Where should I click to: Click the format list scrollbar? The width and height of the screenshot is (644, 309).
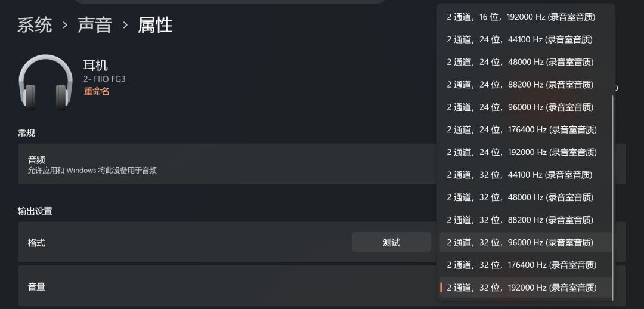point(613,197)
